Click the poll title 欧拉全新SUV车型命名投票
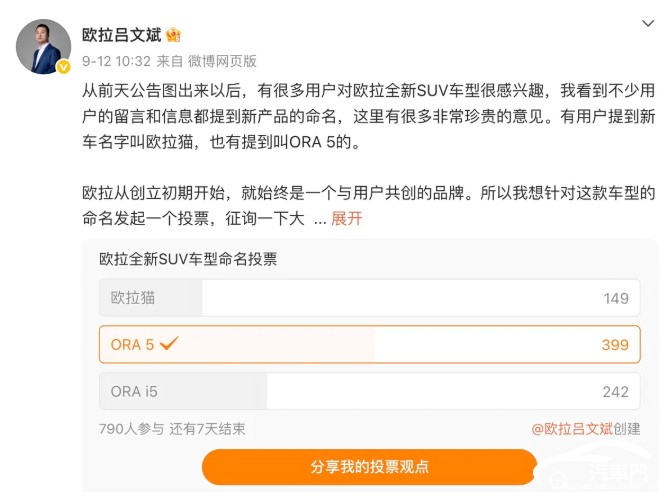The image size is (668, 504). [188, 259]
